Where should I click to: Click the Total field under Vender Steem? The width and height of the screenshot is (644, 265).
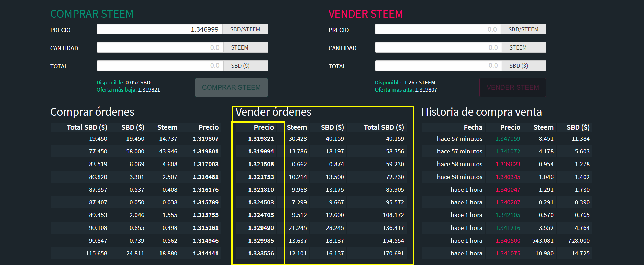pos(438,66)
